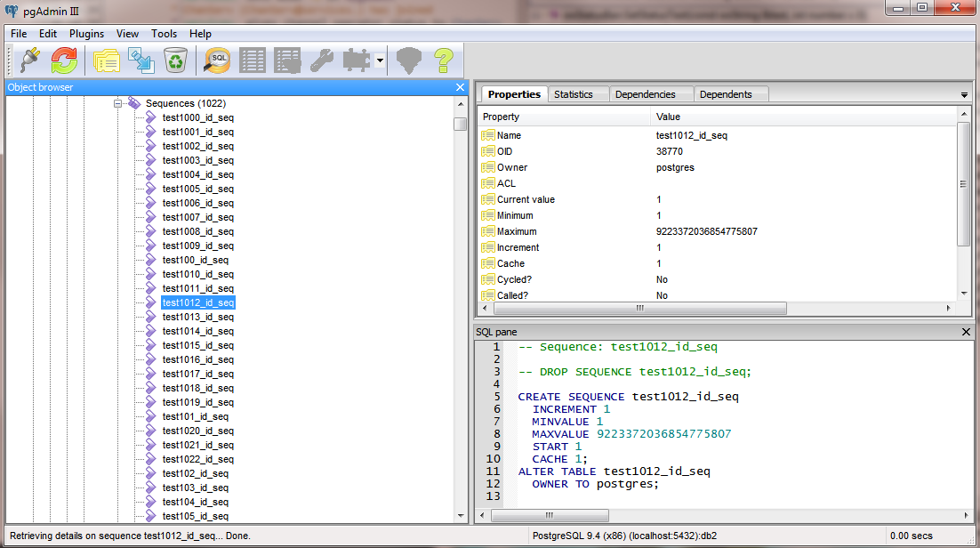
Task: Click the CREATE SEQUENCE line in SQL pane
Action: point(628,397)
